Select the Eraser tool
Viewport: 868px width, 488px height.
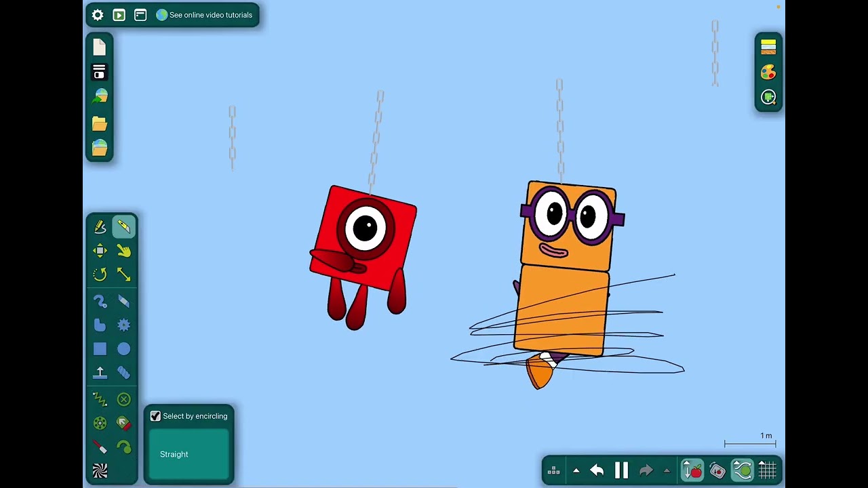[x=123, y=302]
